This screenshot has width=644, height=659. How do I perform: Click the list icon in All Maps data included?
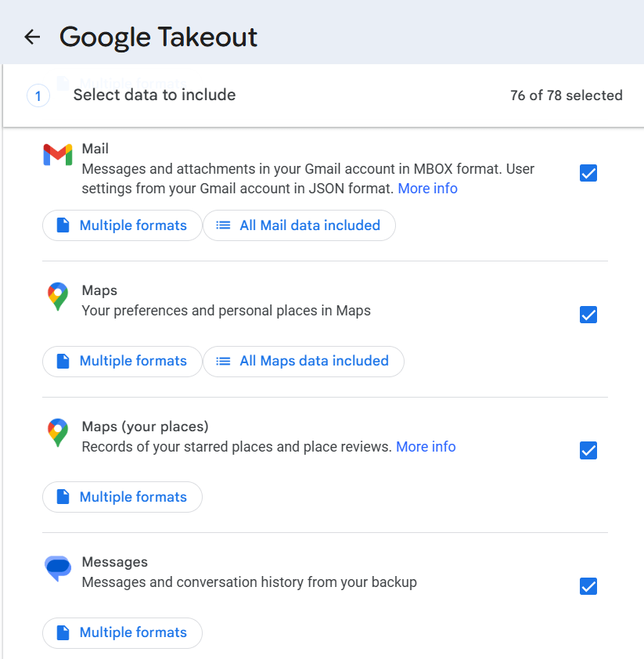point(225,361)
